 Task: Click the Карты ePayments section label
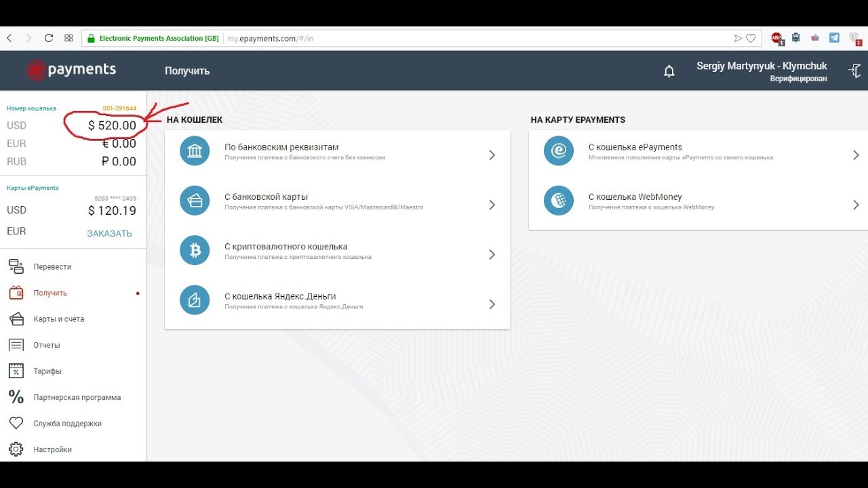pos(33,188)
